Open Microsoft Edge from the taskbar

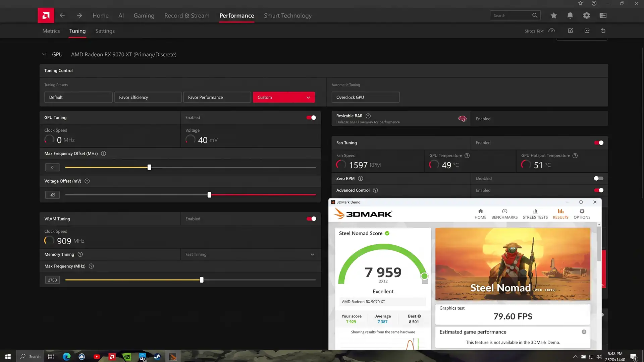pyautogui.click(x=67, y=357)
